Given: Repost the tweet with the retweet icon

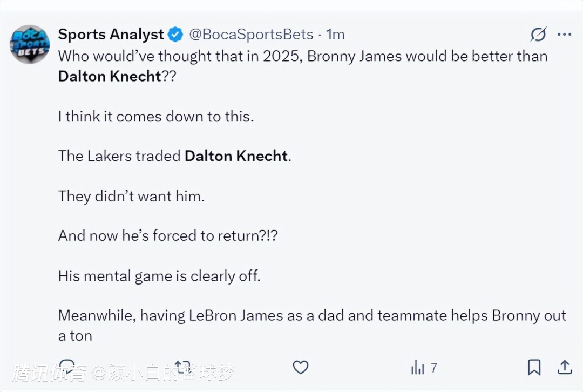Looking at the screenshot, I should 182,367.
